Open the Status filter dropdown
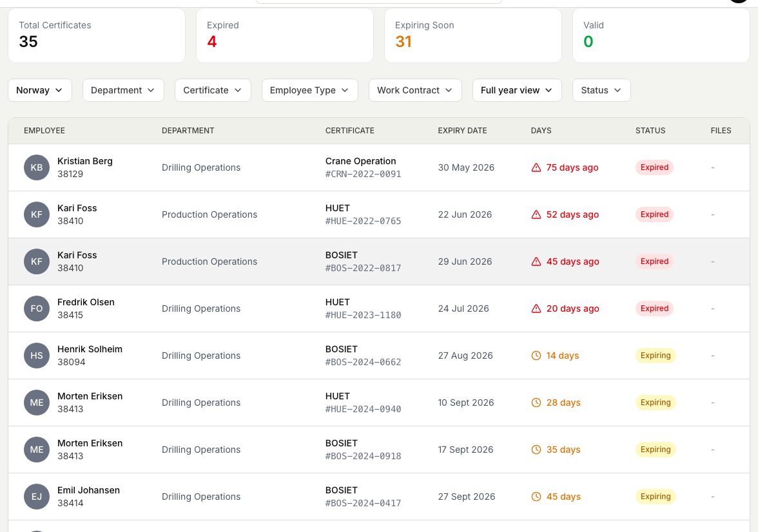This screenshot has width=758, height=532. (x=601, y=90)
